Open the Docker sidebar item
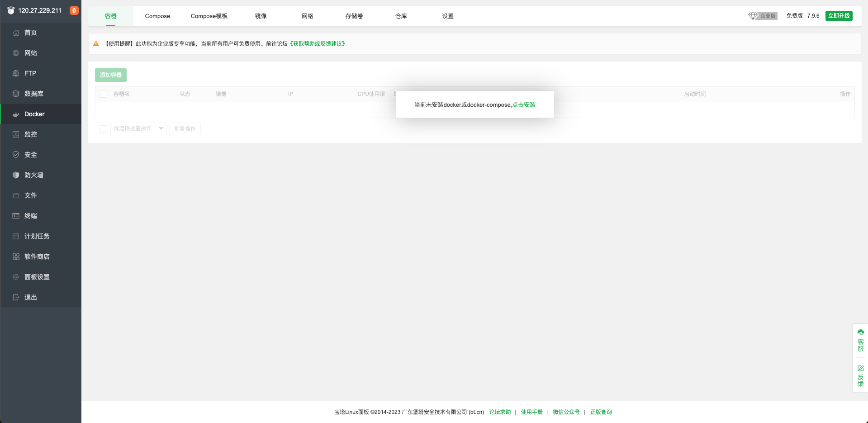The height and width of the screenshot is (423, 868). point(34,114)
